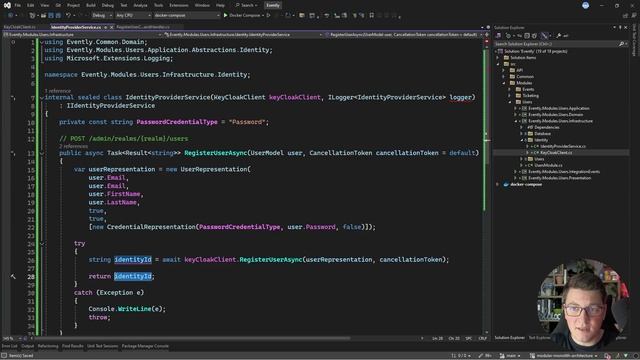Click the account avatar icon in title bar
640x360 pixels.
click(585, 5)
